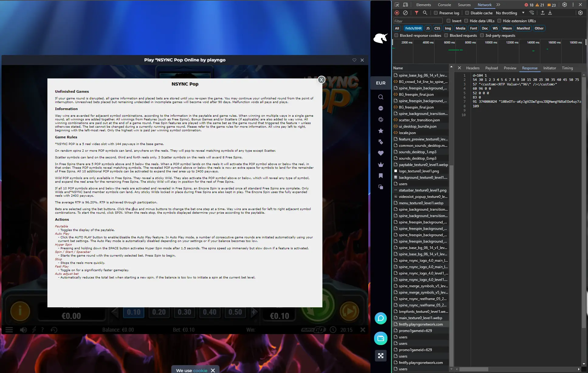Click the Import HAR upload icon

542,13
